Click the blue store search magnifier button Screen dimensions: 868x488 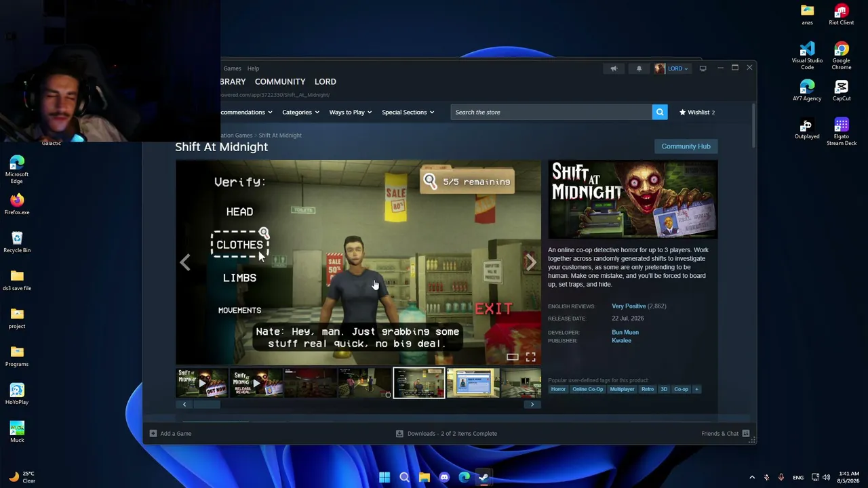click(660, 112)
